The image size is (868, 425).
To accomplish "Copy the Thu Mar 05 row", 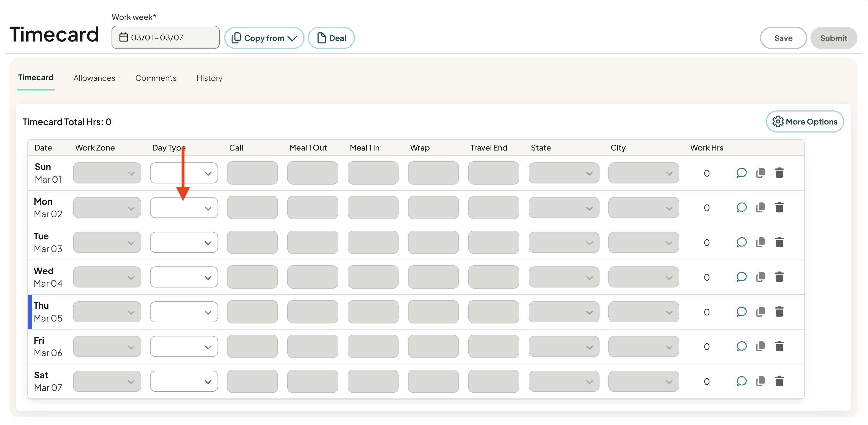I will click(761, 312).
